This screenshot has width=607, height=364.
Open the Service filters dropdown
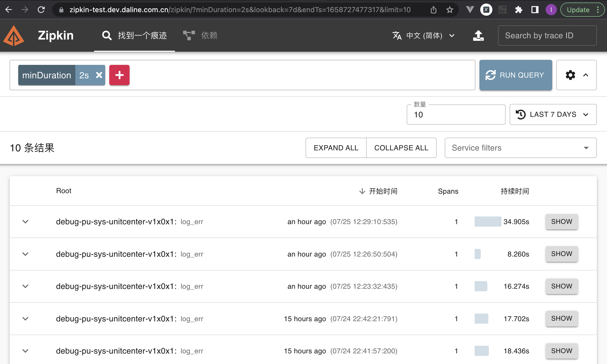point(521,148)
